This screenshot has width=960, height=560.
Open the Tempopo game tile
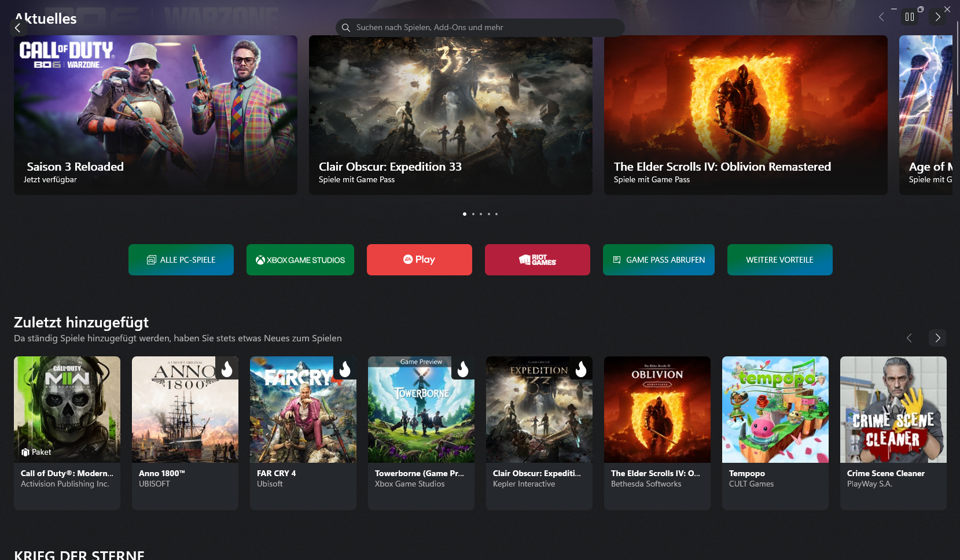coord(775,433)
